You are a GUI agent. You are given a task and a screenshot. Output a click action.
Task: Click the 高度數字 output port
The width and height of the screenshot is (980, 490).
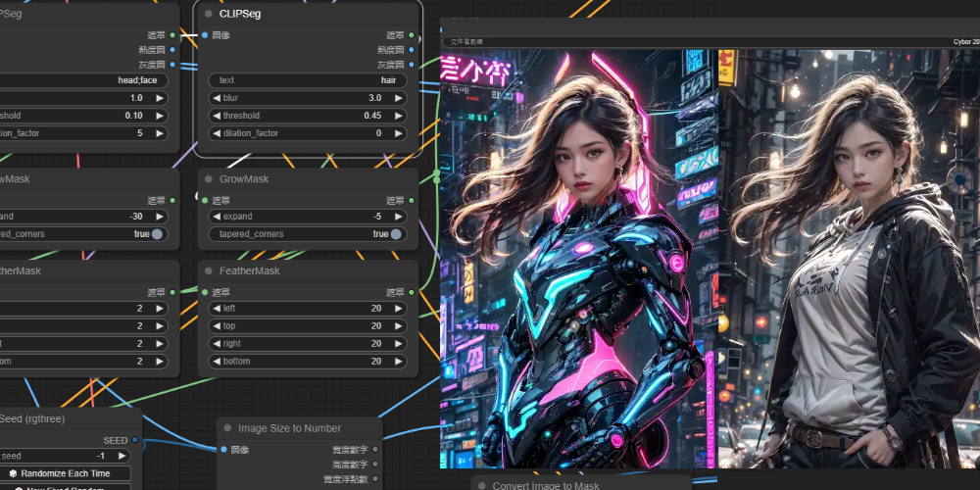375,464
